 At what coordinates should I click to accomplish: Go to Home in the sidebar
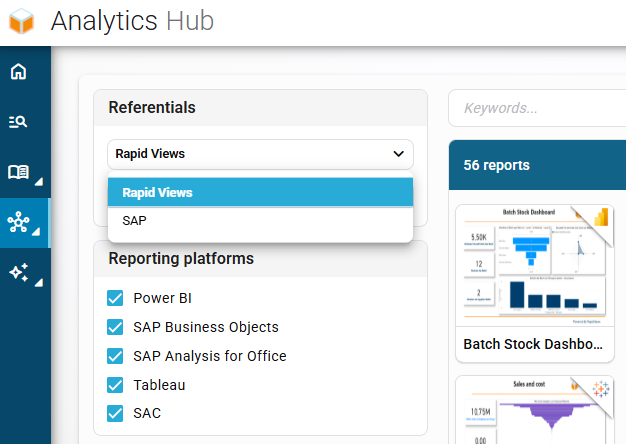tap(18, 72)
